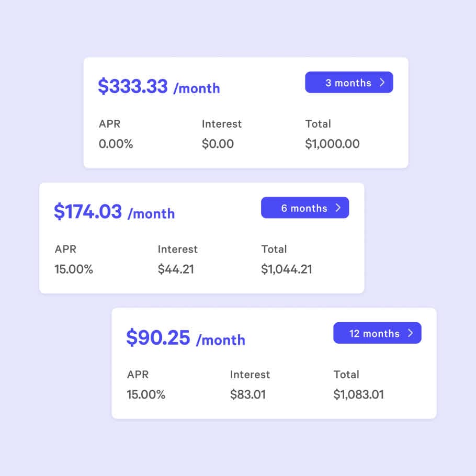Choose the 6 months plan button
Viewport: 476px width, 476px height.
coord(305,207)
